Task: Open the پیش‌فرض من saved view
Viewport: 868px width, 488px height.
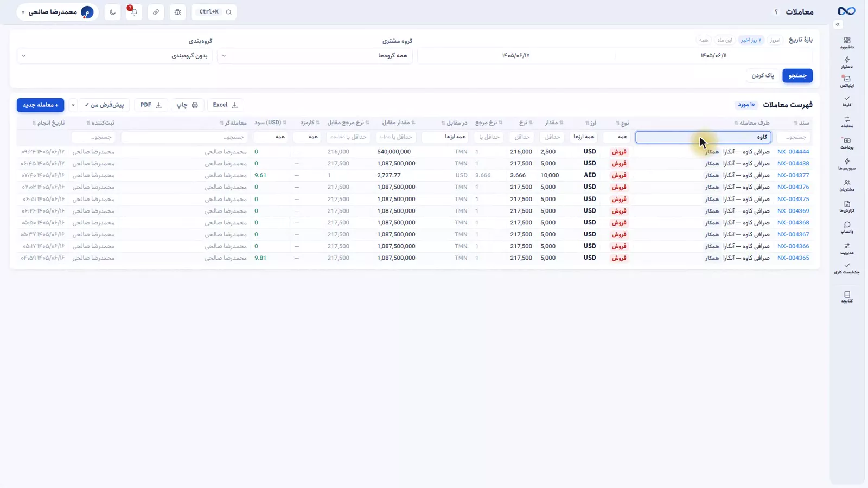Action: coord(104,105)
